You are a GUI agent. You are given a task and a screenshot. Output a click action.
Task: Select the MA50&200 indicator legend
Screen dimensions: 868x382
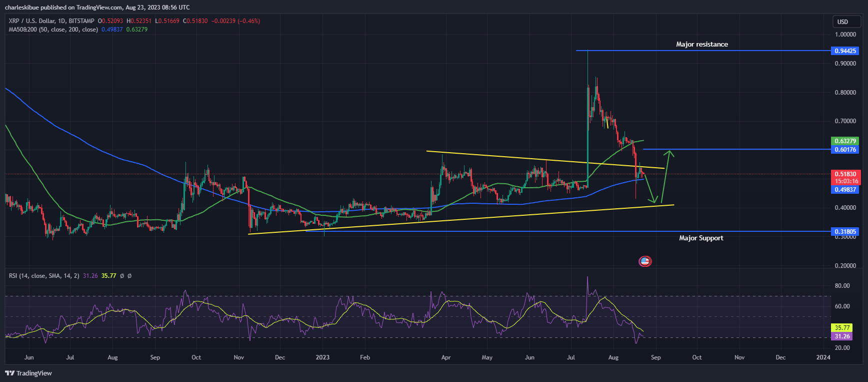(53, 30)
